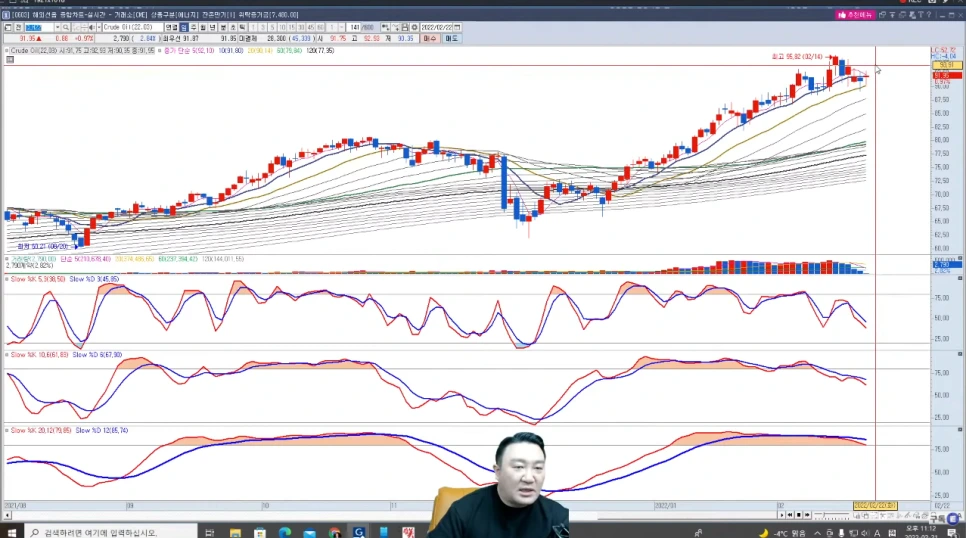Click the chart settings gear icon
The height and width of the screenshot is (538, 966).
point(415,28)
